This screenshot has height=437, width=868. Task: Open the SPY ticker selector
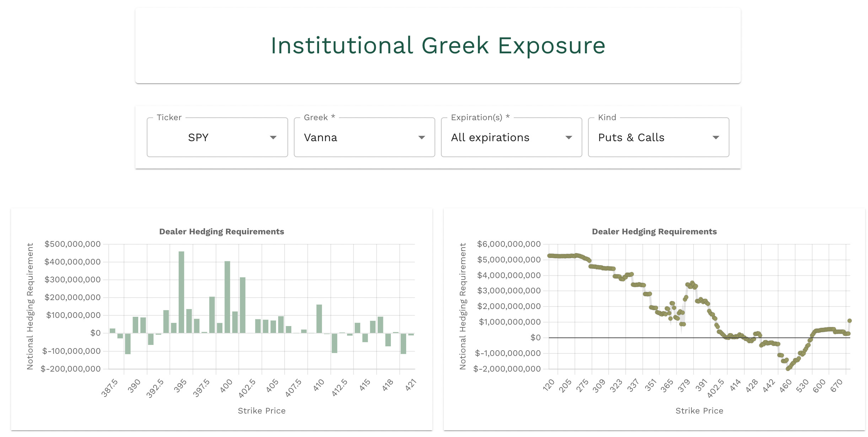(x=198, y=138)
